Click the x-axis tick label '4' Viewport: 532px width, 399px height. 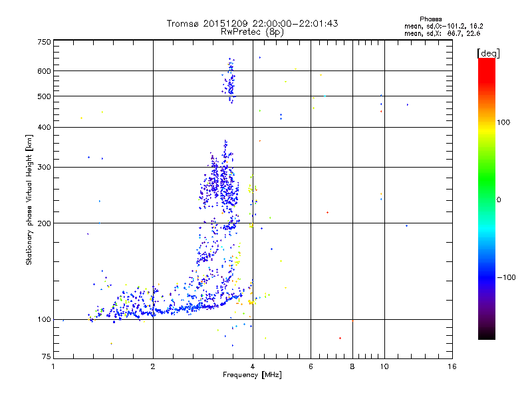pos(253,366)
